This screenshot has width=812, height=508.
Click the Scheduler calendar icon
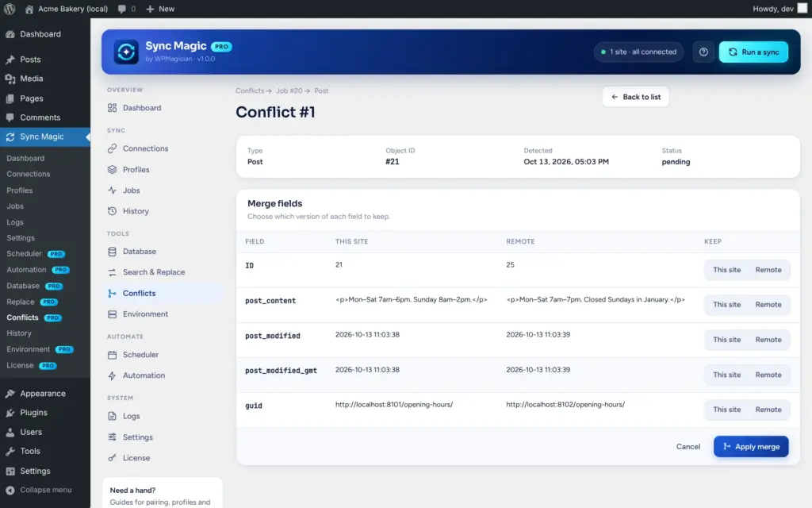pos(112,355)
